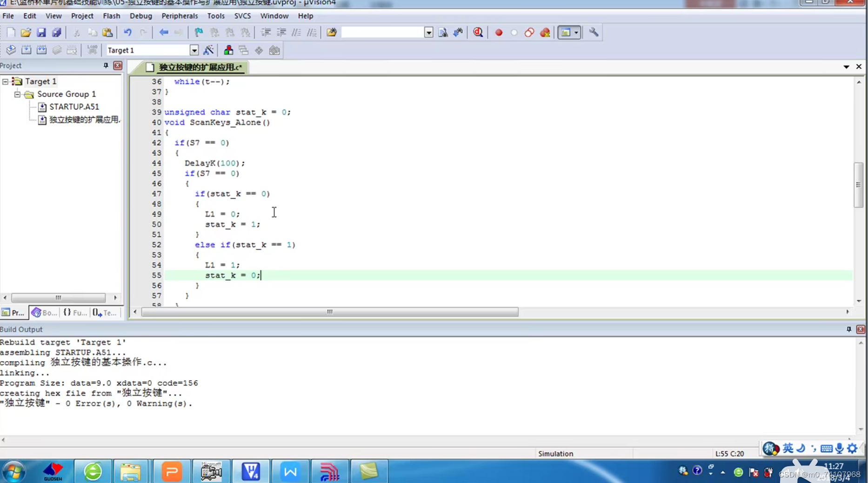Open the WPS Presentation taskbar icon

coord(172,472)
